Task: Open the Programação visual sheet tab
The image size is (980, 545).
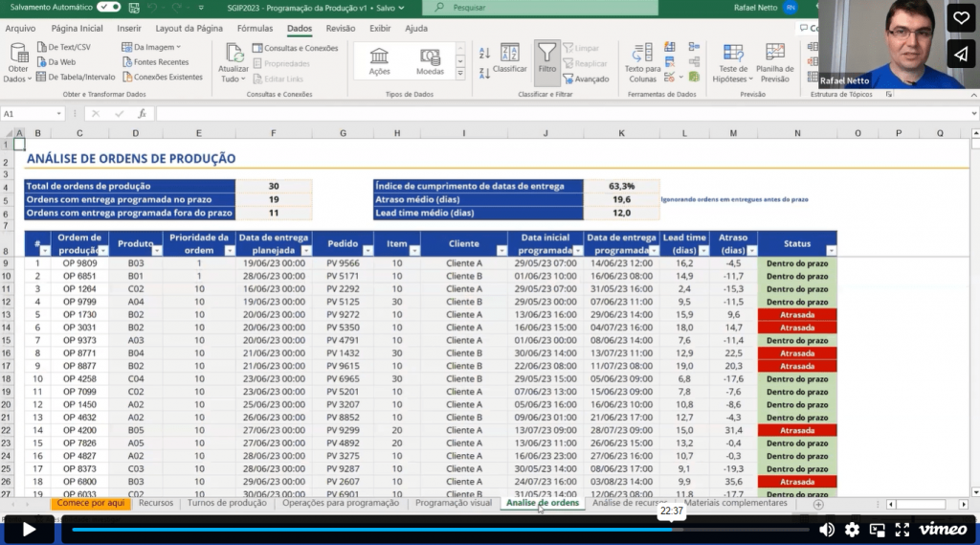Action: pyautogui.click(x=453, y=503)
